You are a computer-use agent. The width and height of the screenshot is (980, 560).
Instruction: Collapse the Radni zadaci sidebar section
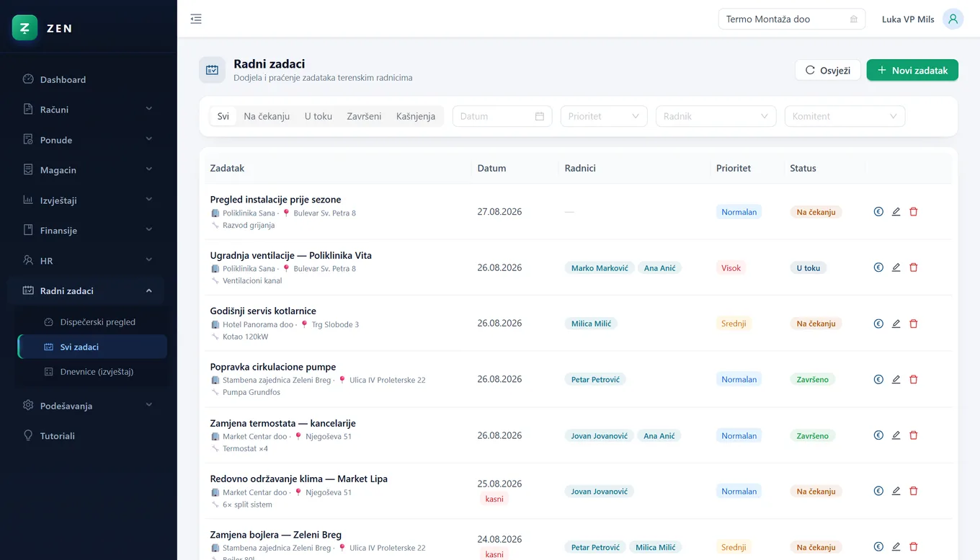coord(88,291)
